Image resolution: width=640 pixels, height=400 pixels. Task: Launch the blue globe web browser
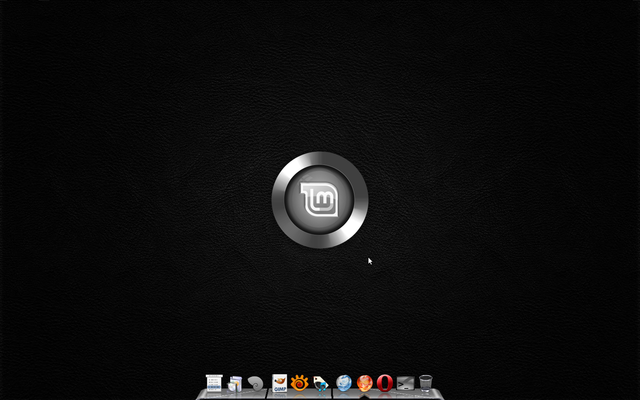[x=344, y=383]
